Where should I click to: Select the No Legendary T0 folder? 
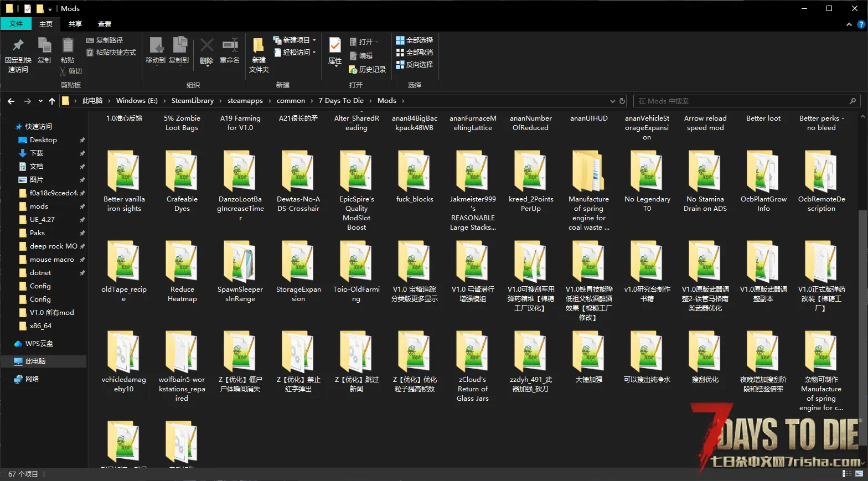pyautogui.click(x=647, y=182)
